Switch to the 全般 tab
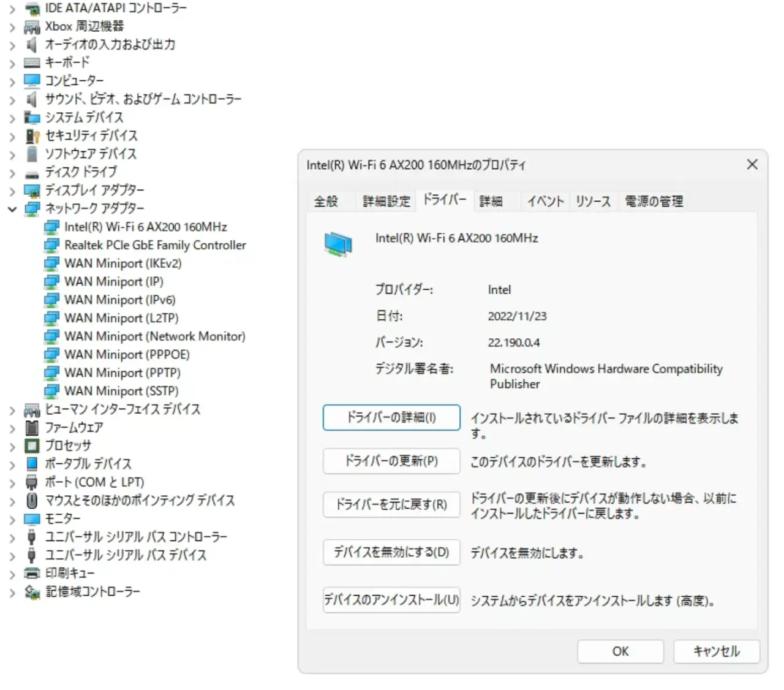Screen dimensions: 784x690 tap(326, 201)
